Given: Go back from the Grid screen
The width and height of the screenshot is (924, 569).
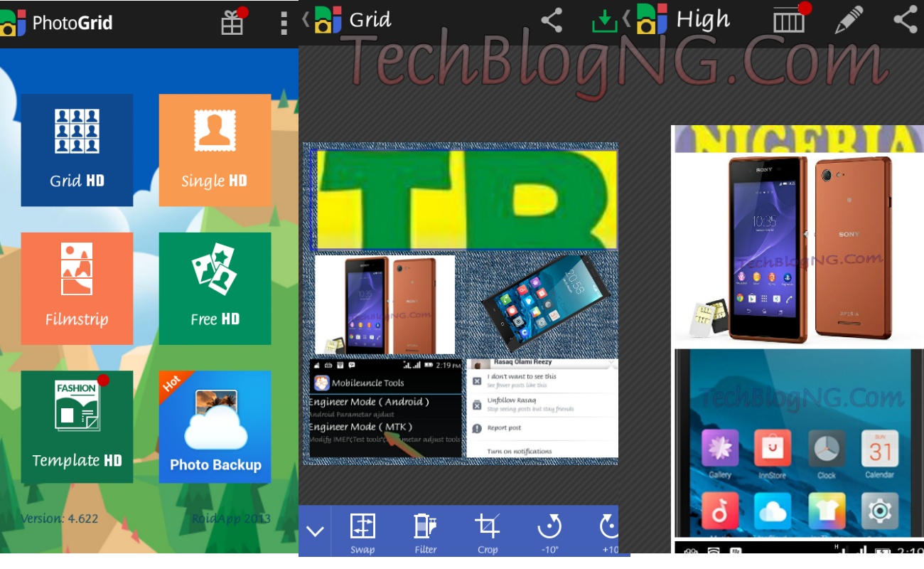Looking at the screenshot, I should pos(306,20).
